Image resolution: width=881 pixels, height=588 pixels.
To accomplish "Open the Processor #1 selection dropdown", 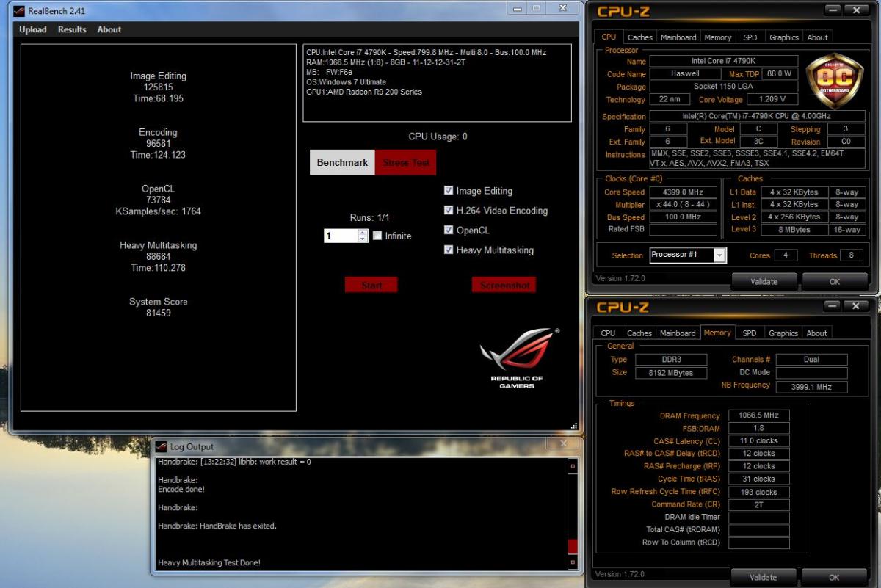I will 719,255.
